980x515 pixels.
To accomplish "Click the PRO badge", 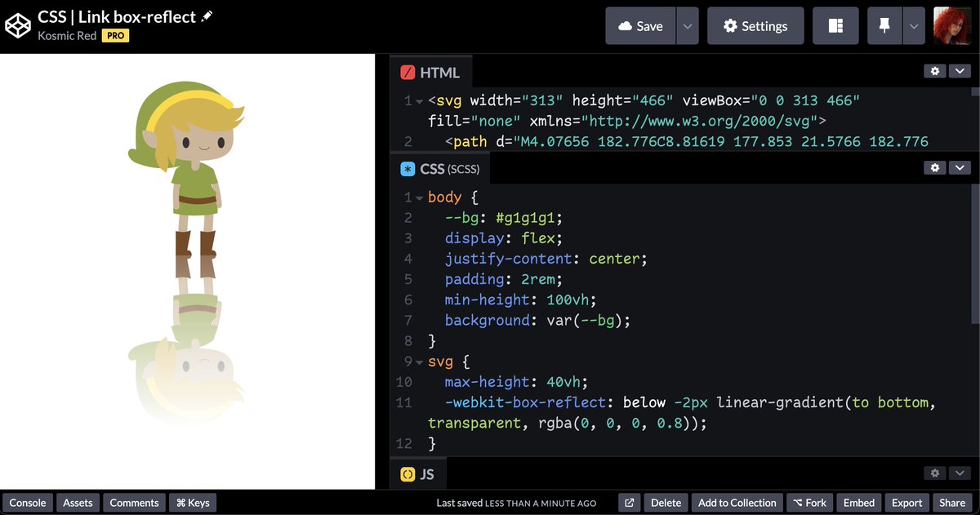I will coord(115,36).
